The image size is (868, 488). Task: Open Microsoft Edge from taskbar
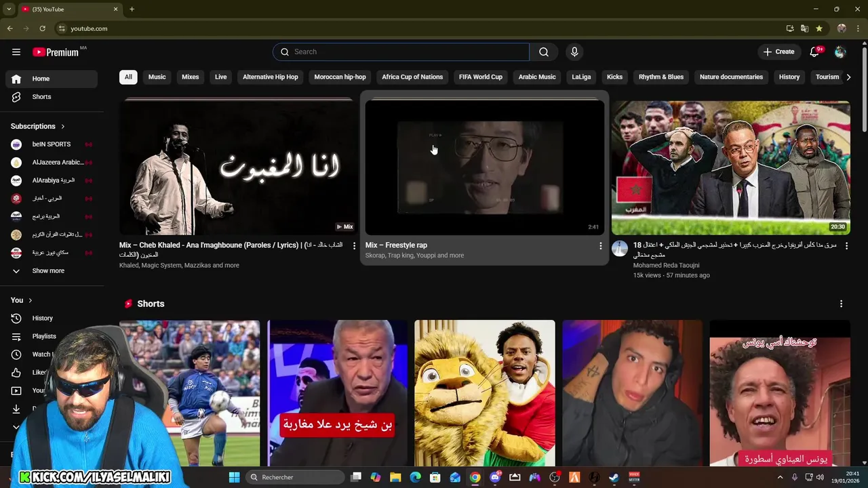415,477
